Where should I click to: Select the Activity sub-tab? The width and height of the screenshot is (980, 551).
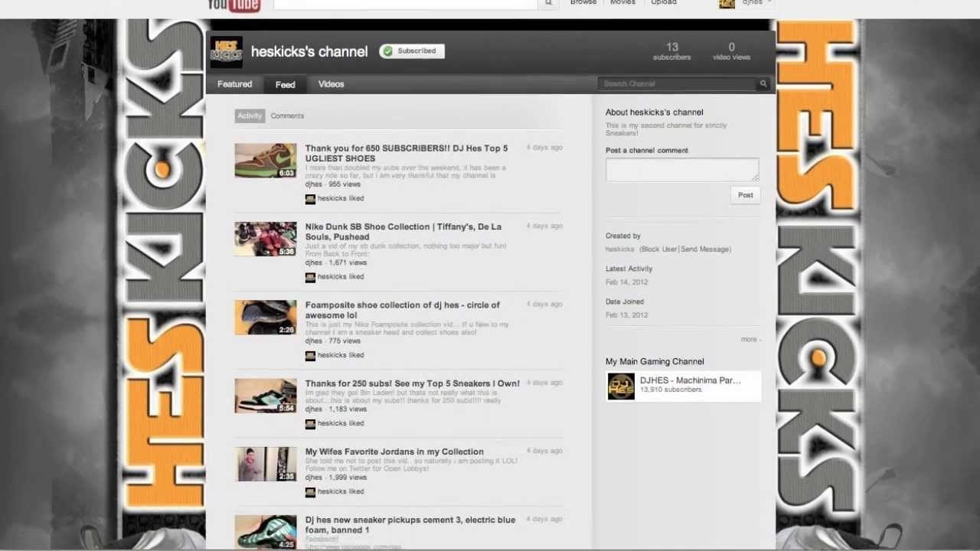point(250,116)
